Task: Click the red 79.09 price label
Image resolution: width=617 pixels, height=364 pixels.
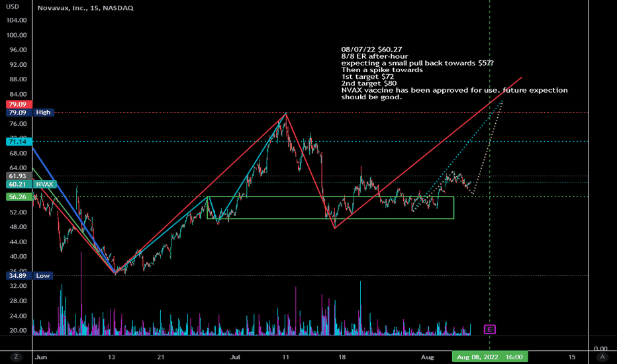Action: tap(18, 105)
